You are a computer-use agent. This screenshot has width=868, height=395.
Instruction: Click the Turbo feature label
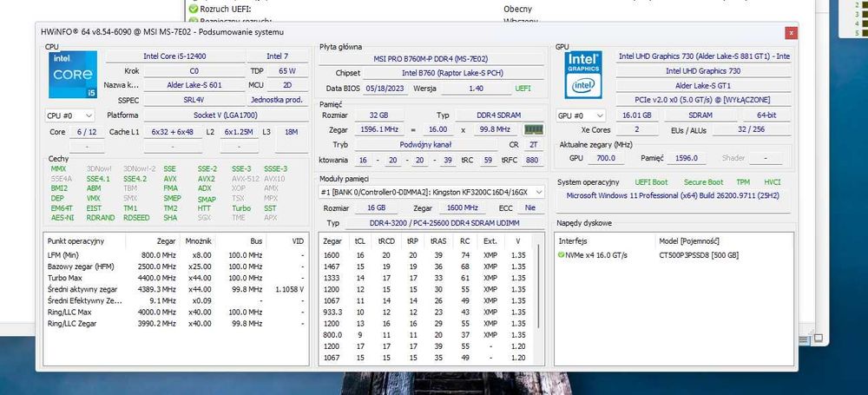pos(241,208)
